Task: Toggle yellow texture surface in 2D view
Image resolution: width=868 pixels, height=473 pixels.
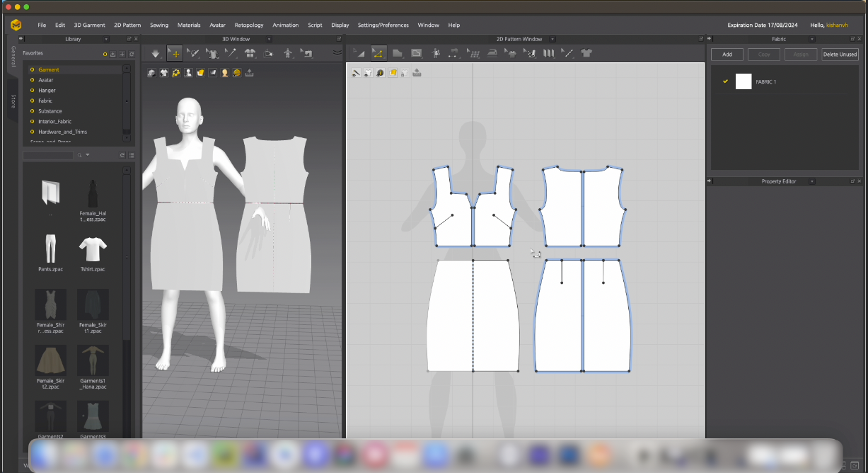Action: tap(392, 72)
